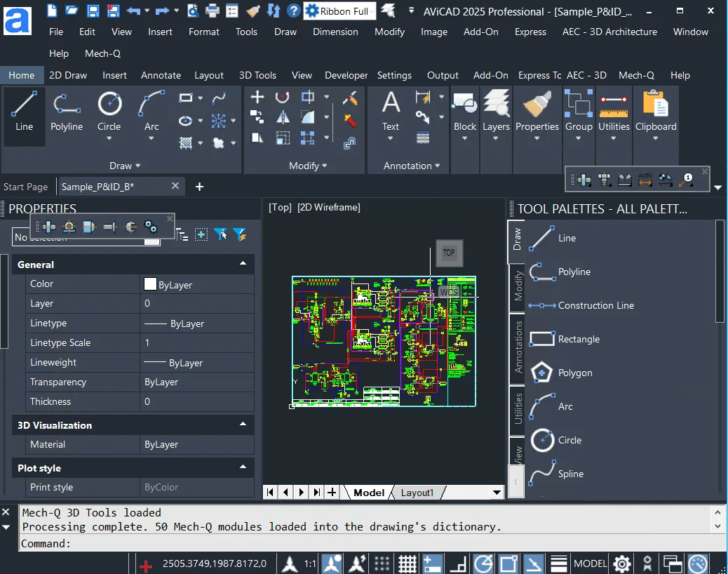This screenshot has height=574, width=728.
Task: Click the Color ByLayer swatch
Action: tap(150, 283)
